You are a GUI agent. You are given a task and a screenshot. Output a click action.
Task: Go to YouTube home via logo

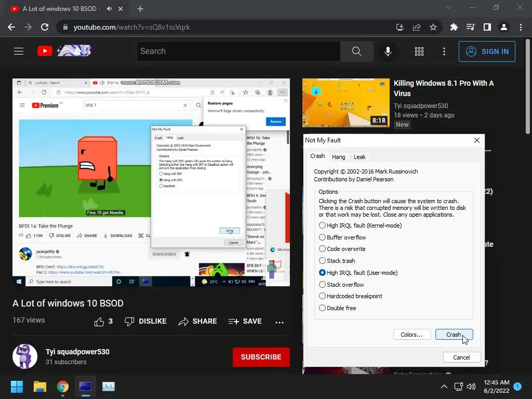point(64,51)
